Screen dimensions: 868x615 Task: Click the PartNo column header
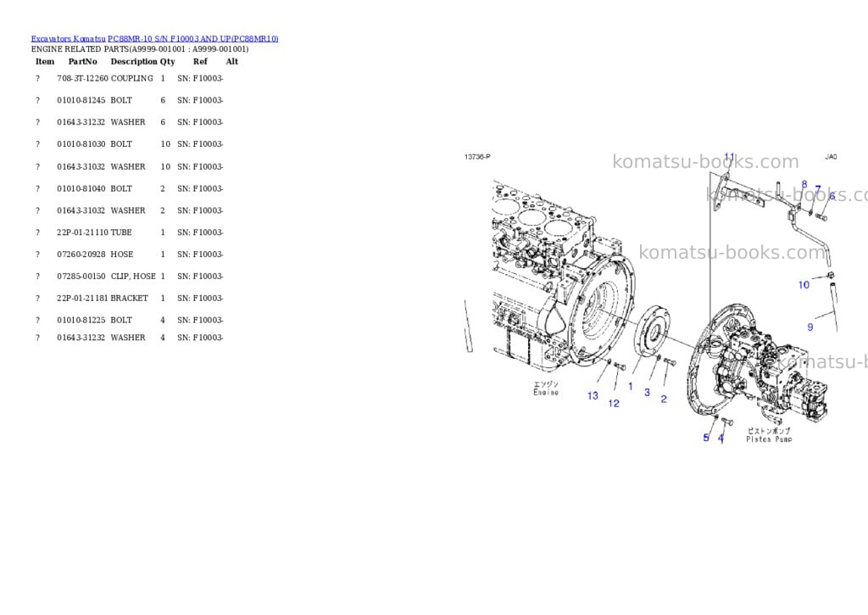pos(82,61)
